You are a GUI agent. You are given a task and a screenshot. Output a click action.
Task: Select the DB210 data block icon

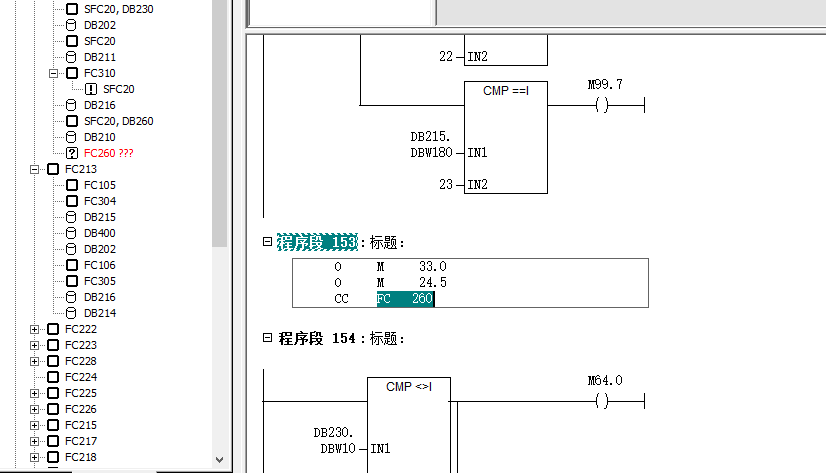tap(72, 137)
